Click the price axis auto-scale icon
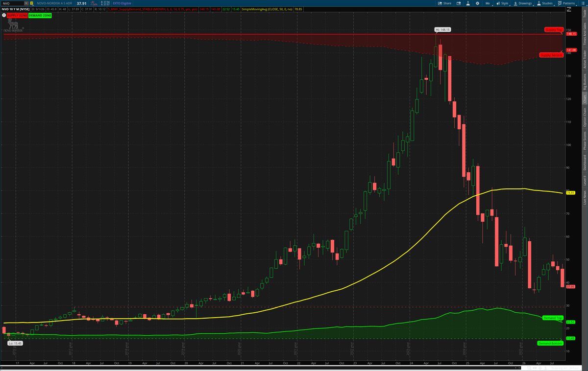The height and width of the screenshot is (371, 588). (569, 9)
